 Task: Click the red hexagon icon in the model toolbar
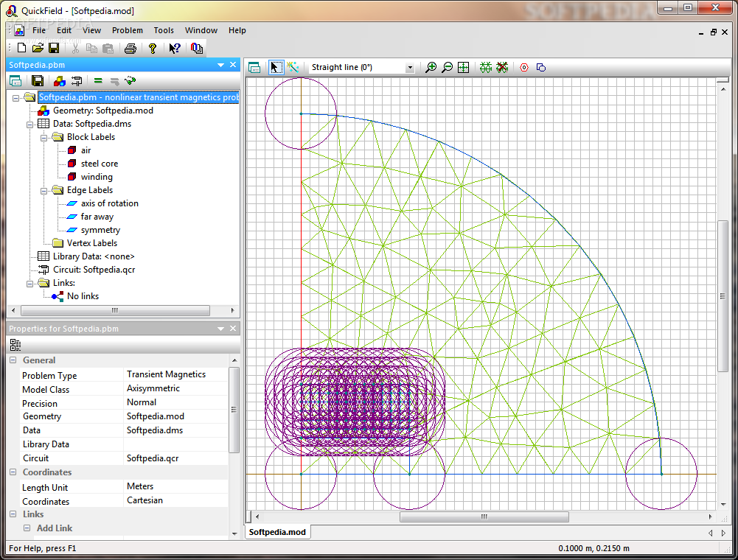tap(524, 67)
